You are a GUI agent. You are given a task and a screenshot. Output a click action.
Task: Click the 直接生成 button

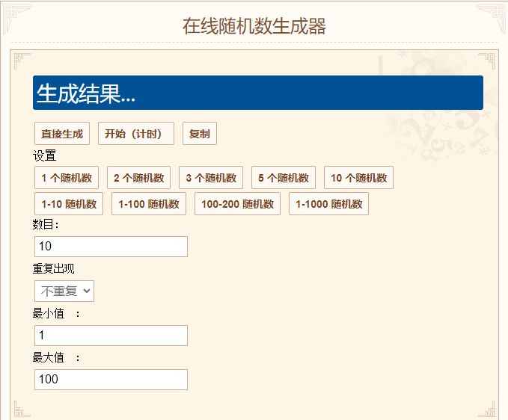pos(62,133)
